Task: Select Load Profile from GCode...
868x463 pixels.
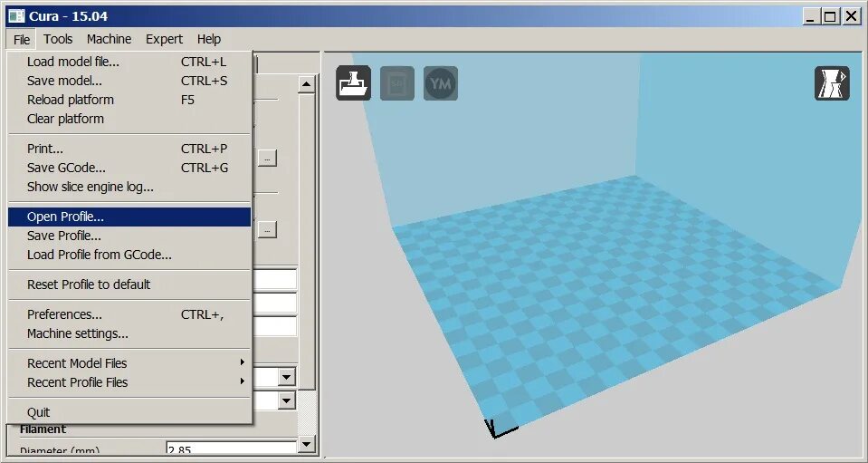Action: [129, 255]
